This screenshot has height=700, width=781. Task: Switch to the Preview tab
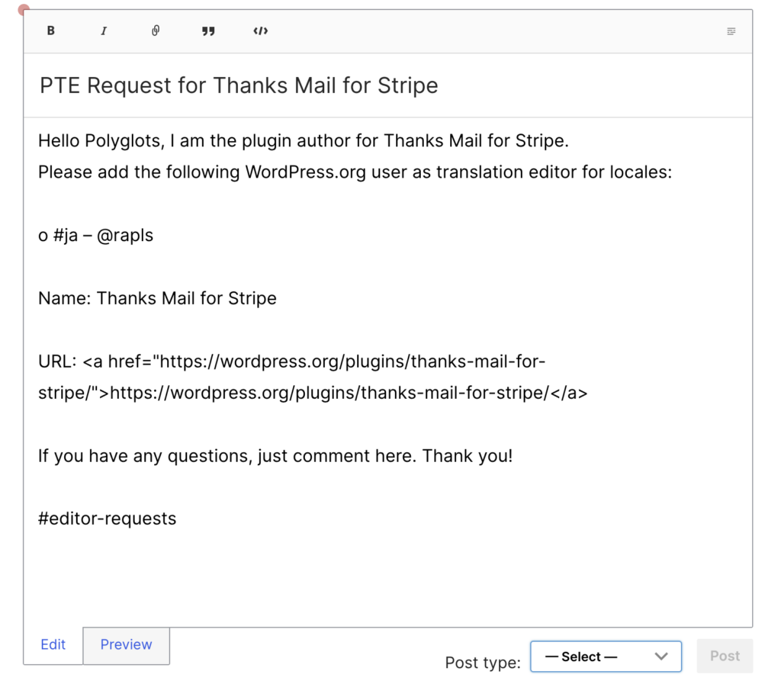click(x=126, y=644)
